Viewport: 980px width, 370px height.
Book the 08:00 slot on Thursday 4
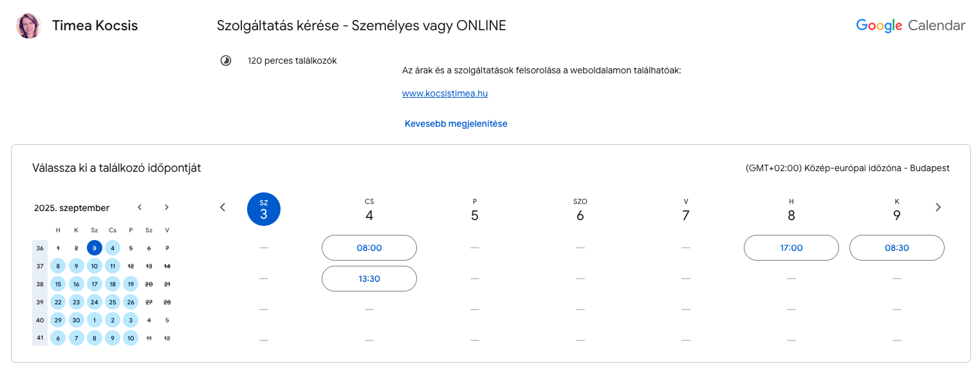coord(369,248)
